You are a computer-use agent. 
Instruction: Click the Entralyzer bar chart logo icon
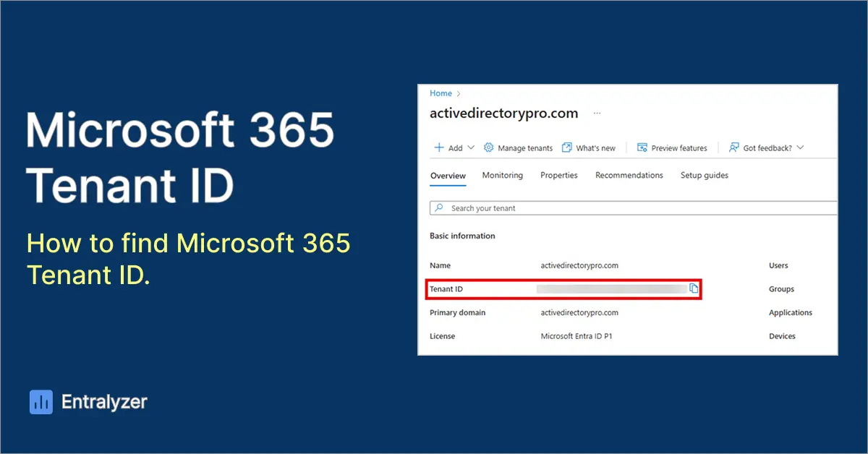(x=41, y=403)
